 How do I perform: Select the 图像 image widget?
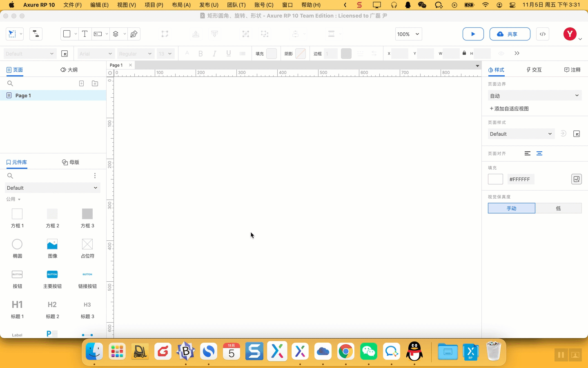[52, 249]
